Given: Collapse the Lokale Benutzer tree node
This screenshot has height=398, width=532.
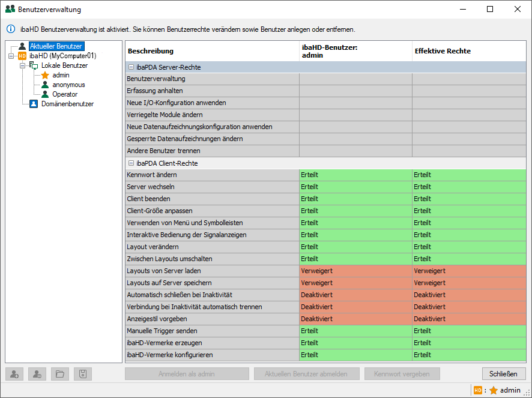Looking at the screenshot, I should click(22, 65).
